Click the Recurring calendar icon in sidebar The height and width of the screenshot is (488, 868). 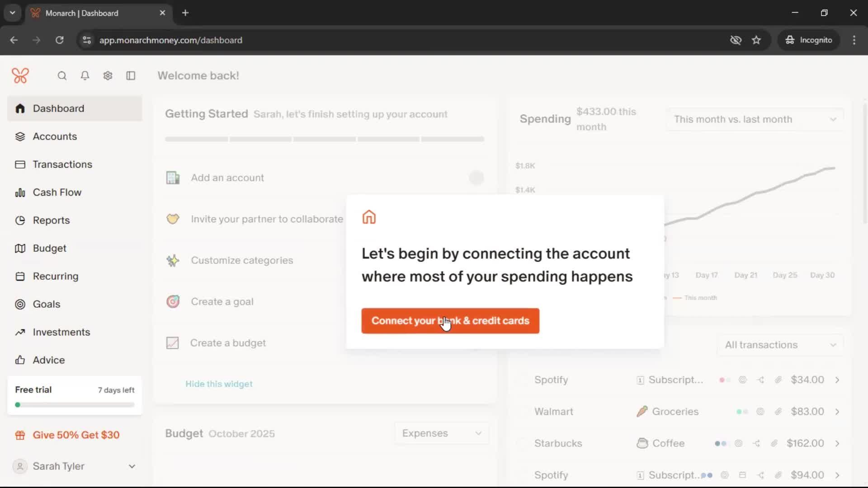coord(20,276)
